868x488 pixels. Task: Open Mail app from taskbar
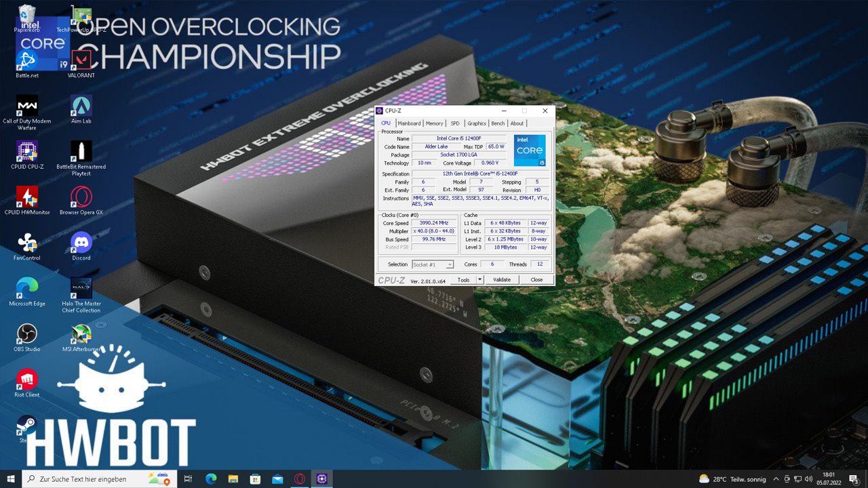[x=277, y=479]
